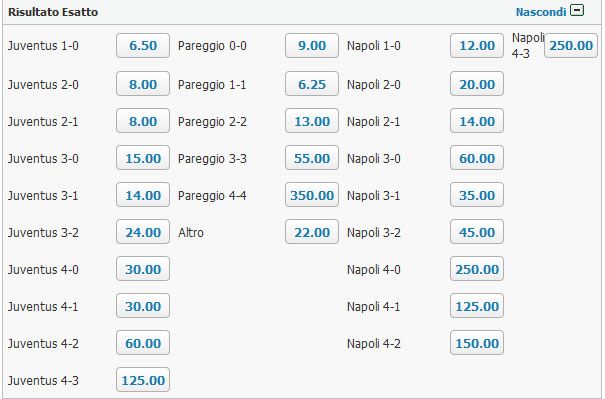The height and width of the screenshot is (399, 605).
Task: Click the Nascondi link
Action: pyautogui.click(x=541, y=12)
